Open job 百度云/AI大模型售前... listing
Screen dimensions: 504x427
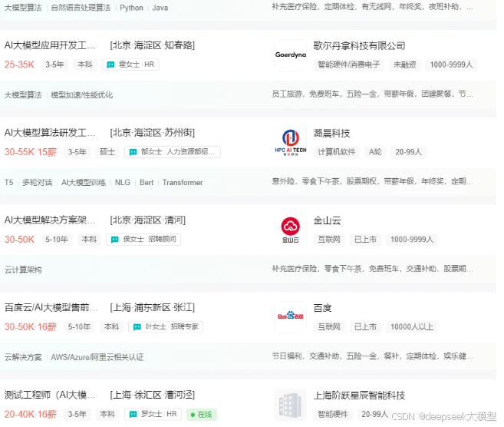51,308
